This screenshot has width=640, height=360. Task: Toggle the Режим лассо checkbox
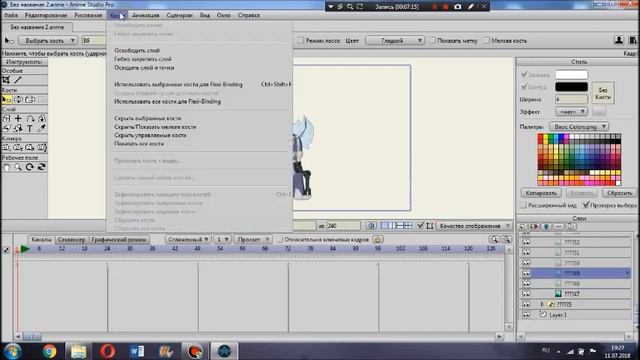click(300, 40)
